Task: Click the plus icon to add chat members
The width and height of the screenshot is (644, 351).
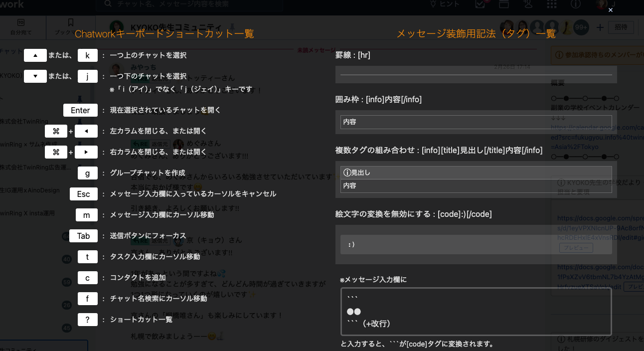Action: (600, 27)
